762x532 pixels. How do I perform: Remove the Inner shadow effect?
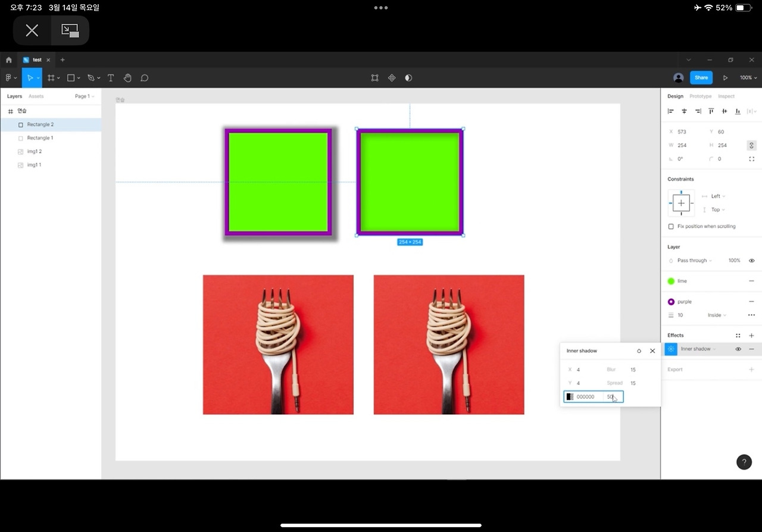point(751,349)
